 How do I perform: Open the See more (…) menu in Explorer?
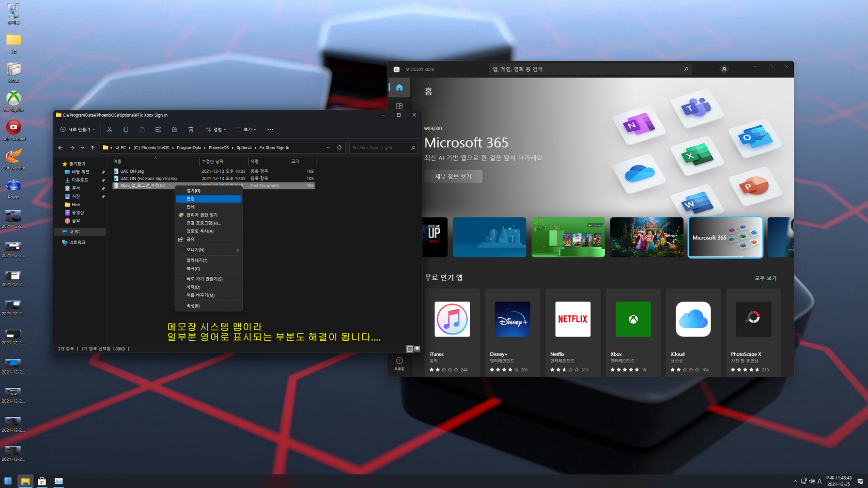270,130
